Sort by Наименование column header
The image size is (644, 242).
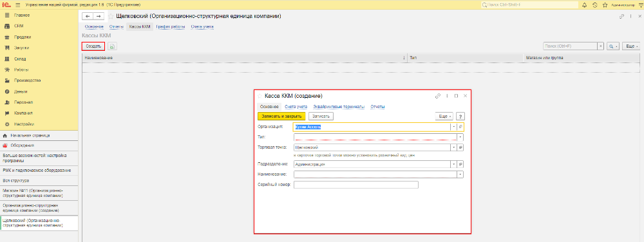[x=245, y=58]
